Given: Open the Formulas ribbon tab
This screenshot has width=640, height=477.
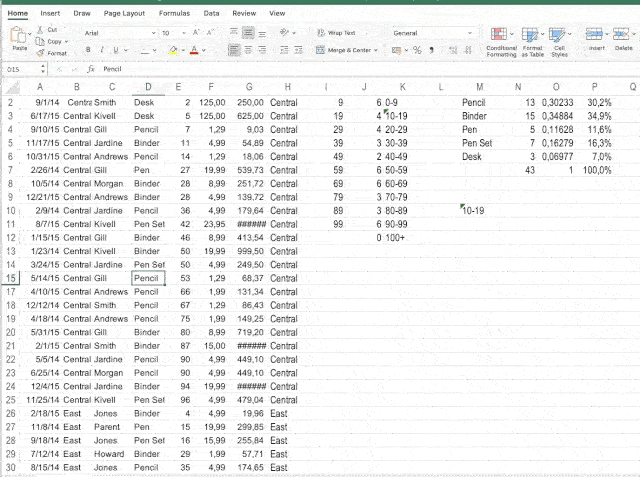Looking at the screenshot, I should click(174, 13).
